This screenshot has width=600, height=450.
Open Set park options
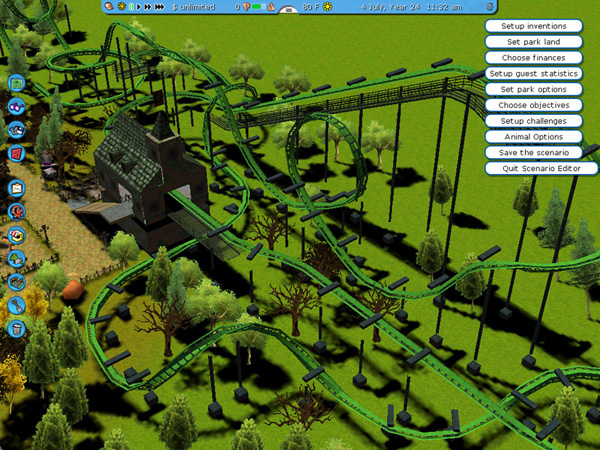point(534,89)
